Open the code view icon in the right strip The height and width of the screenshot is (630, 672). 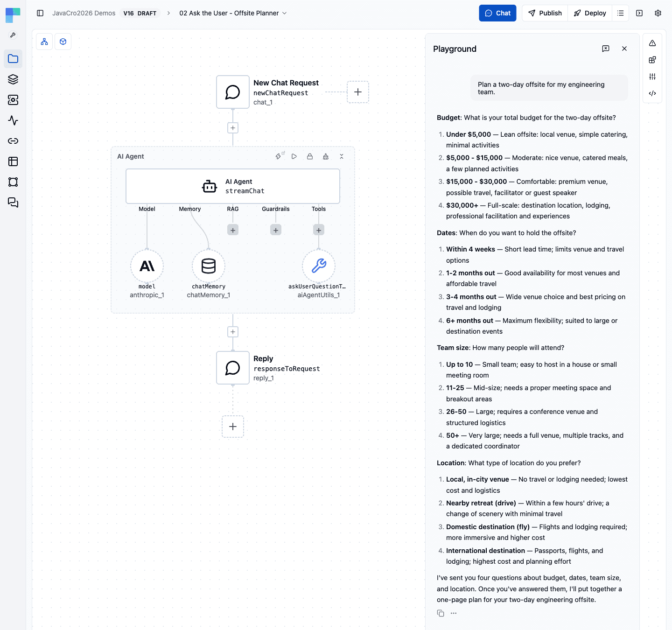click(x=652, y=93)
